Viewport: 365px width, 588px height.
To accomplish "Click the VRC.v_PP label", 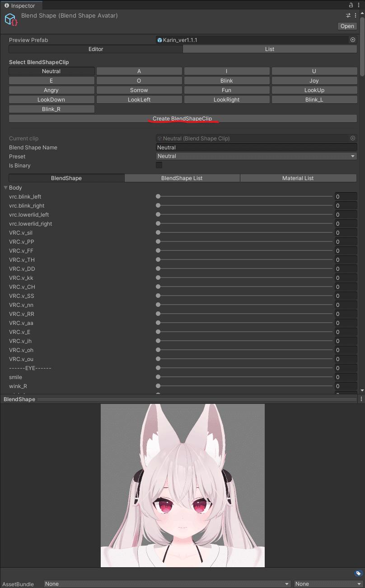I will (x=21, y=242).
